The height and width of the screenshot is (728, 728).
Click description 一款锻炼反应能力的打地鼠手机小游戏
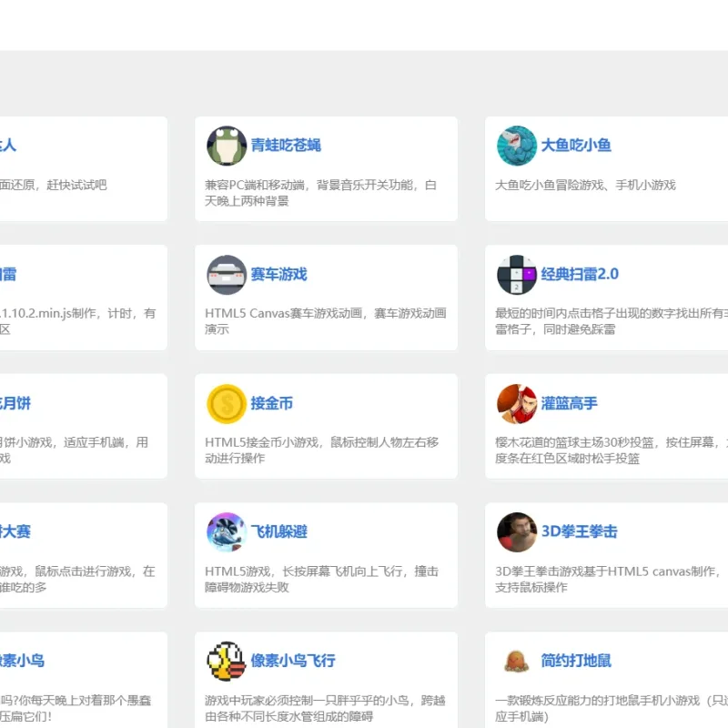click(597, 701)
